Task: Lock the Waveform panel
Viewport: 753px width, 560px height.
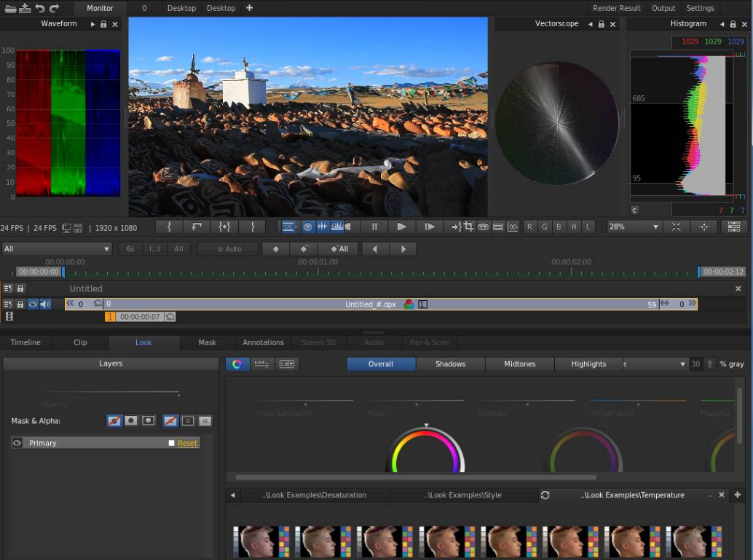Action: point(103,24)
